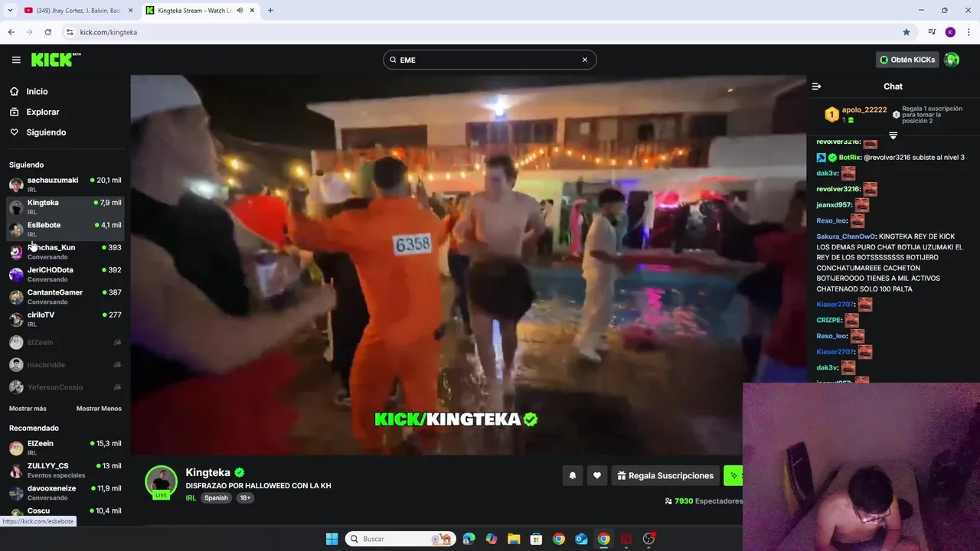Open Microsoft Store from taskbar
980x551 pixels.
[x=537, y=539]
